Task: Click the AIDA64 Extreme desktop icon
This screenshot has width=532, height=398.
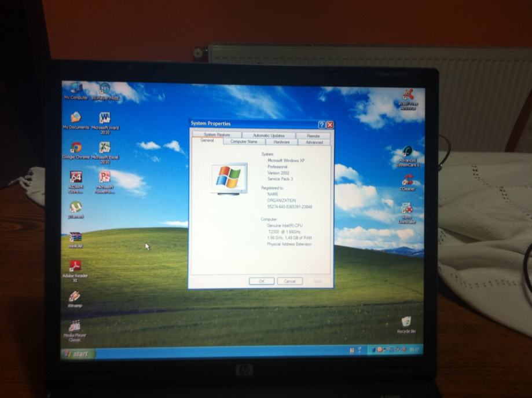Action: coord(76,182)
